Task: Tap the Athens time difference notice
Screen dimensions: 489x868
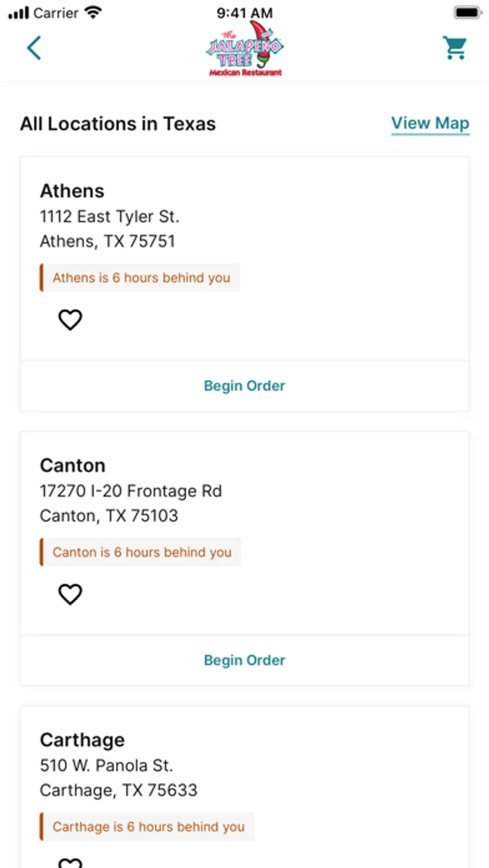Action: click(x=140, y=278)
